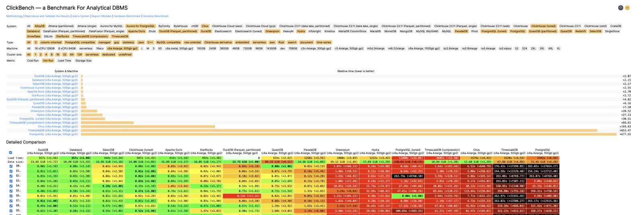644x215 pixels.
Task: Uncheck the Q4 query checkbox
Action: tap(11, 186)
